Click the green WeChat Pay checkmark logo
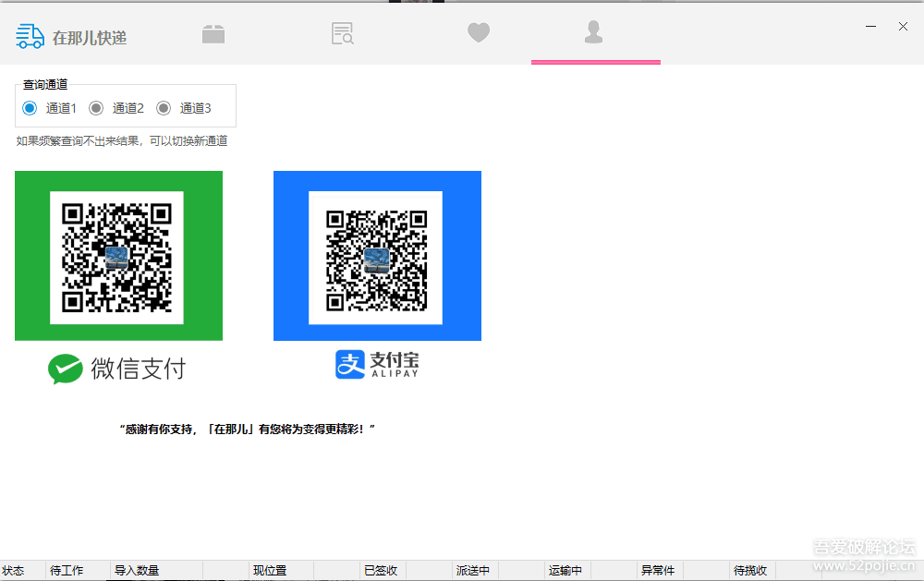 pos(65,368)
